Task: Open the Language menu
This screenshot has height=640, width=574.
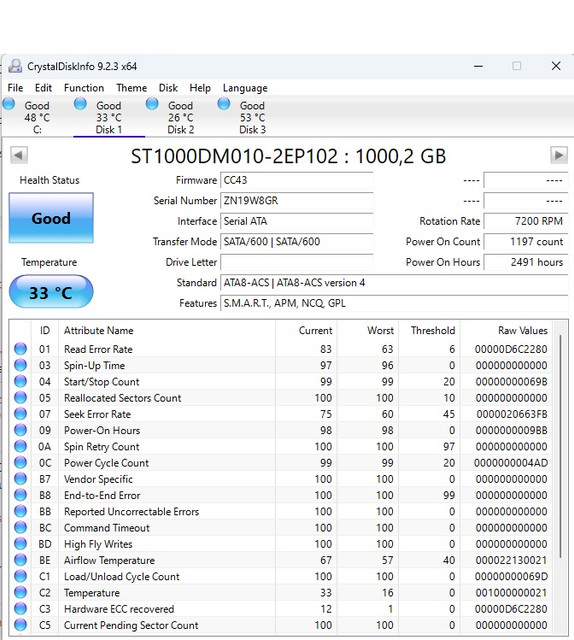Action: (x=245, y=88)
